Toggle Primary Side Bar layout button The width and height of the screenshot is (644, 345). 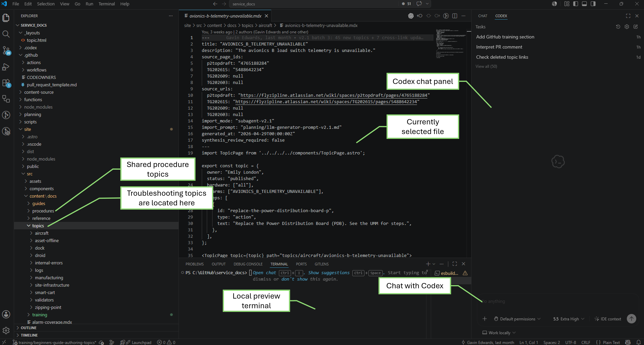[576, 4]
